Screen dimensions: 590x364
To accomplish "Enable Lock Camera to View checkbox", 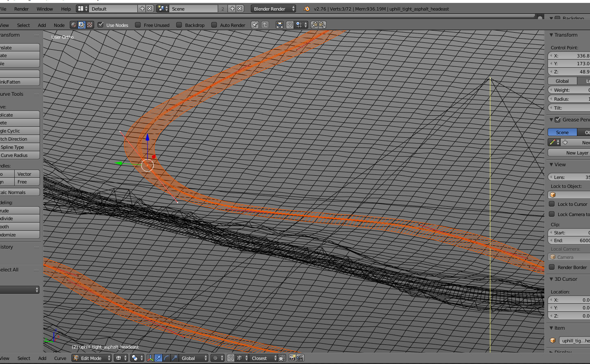I will point(552,214).
